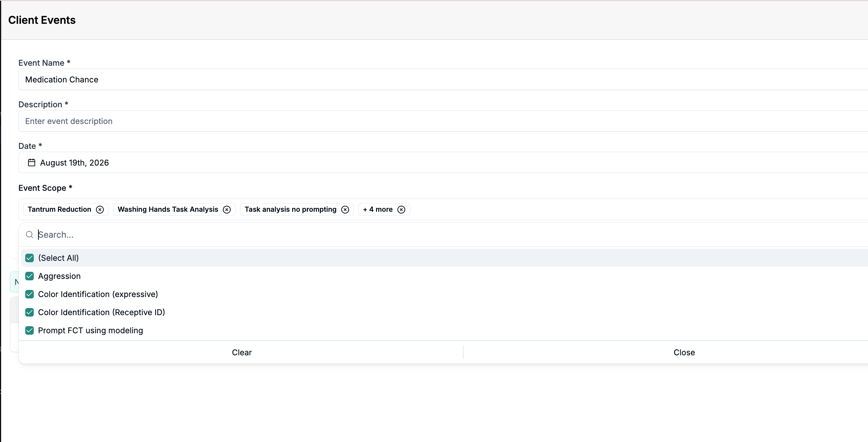
Task: Remove the Task analysis no prompting tag
Action: click(345, 210)
